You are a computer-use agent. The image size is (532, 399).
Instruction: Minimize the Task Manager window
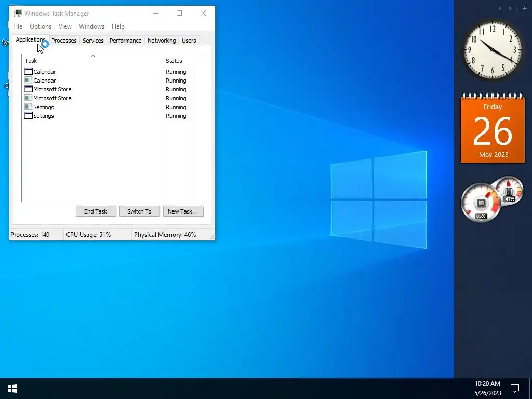tap(156, 13)
